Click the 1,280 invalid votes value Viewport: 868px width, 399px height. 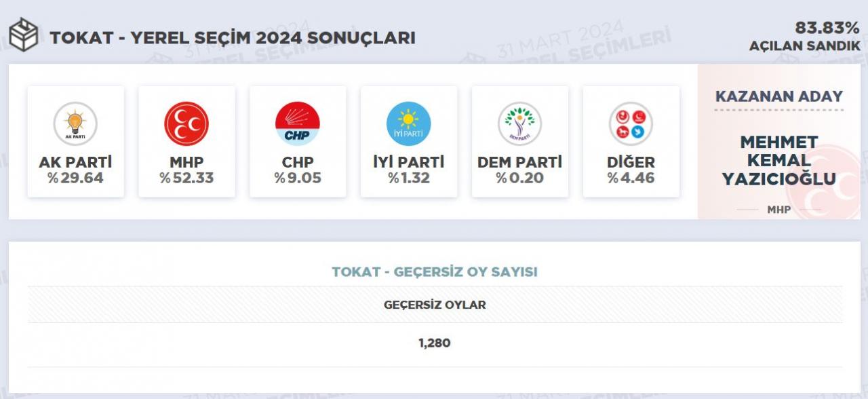435,343
